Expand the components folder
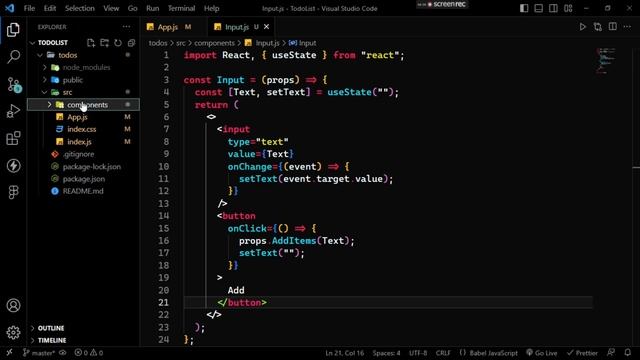Screen dimensions: 640x360 pos(49,104)
